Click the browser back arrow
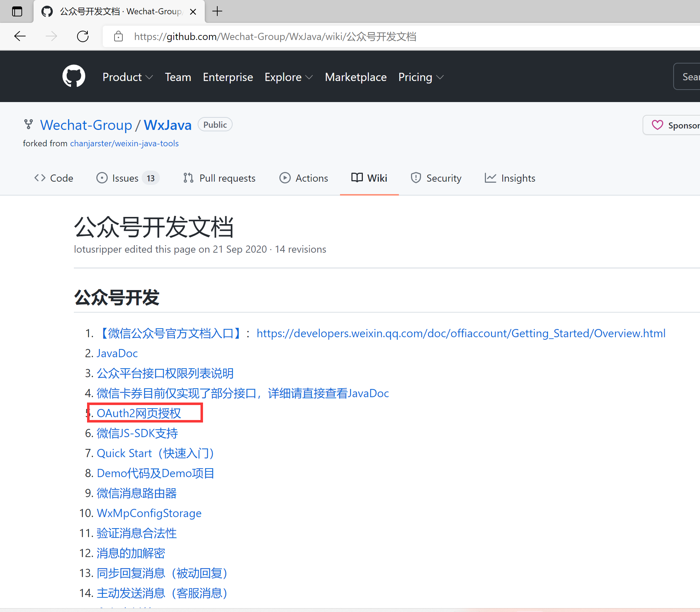Viewport: 700px width, 612px height. (x=20, y=36)
